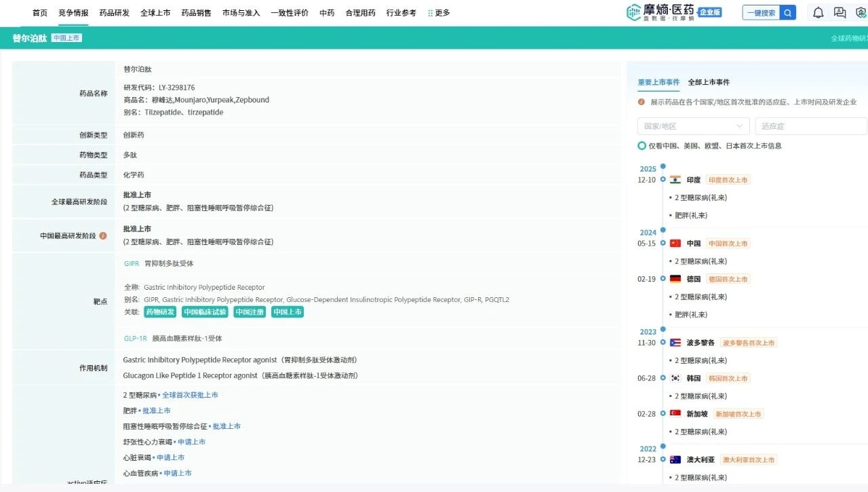
Task: Click the 企业版 badge
Action: pyautogui.click(x=710, y=12)
